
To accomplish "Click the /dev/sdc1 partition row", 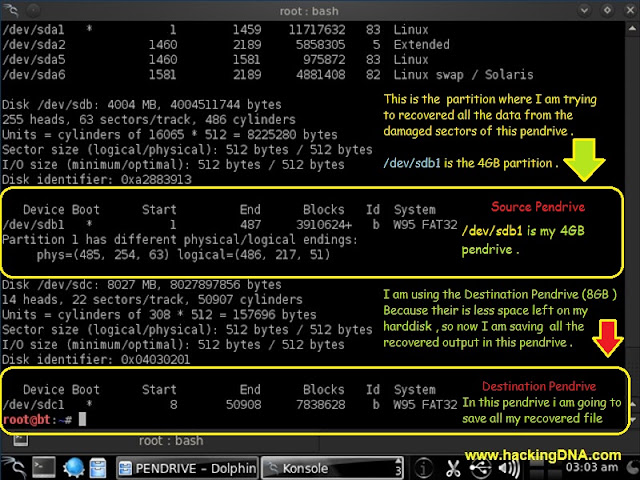I will click(x=230, y=404).
